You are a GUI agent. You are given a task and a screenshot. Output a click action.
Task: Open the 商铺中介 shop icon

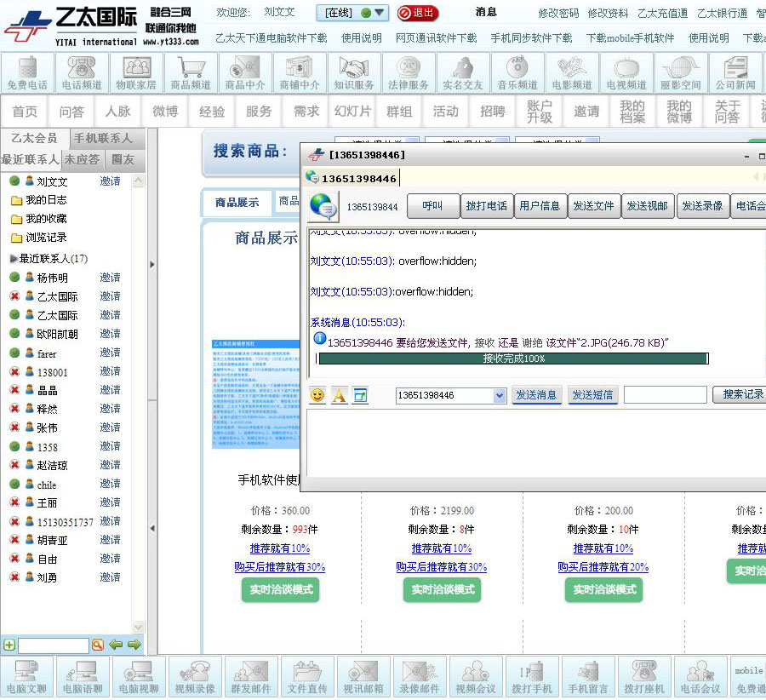click(300, 73)
